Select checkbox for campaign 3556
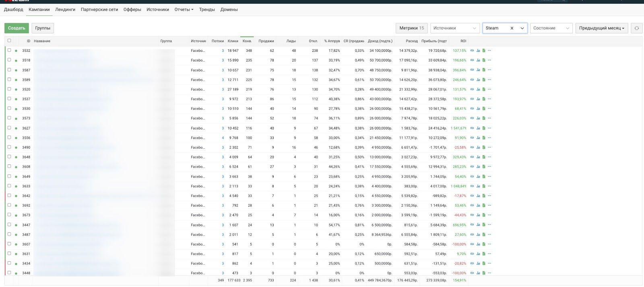The height and width of the screenshot is (287, 644). click(9, 137)
